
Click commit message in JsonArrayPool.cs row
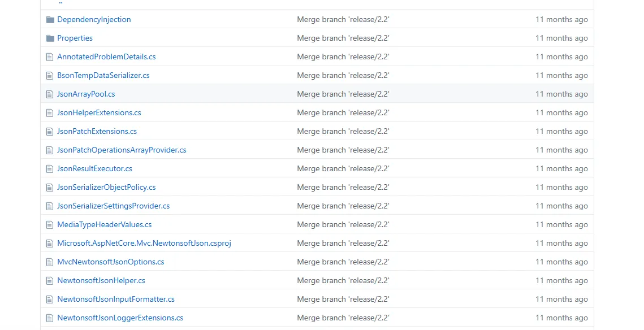(x=343, y=94)
